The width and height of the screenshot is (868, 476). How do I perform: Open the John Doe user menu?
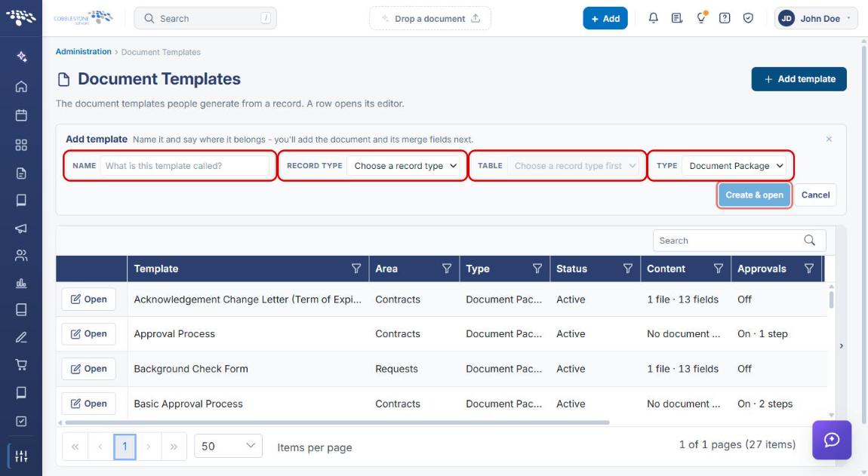coord(815,18)
